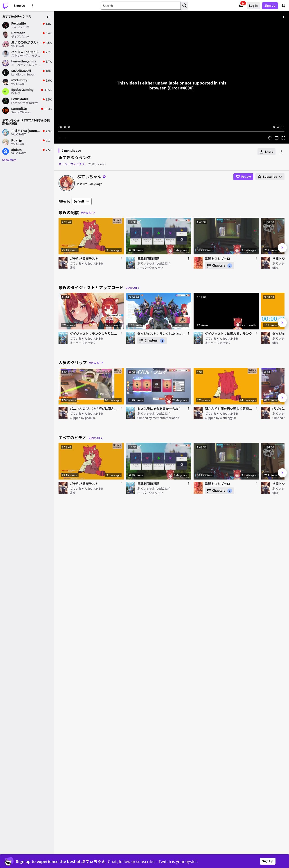Open options for ミスは誰にでもあるかーらね clip
Screen dimensions: 289x868
(x=188, y=409)
